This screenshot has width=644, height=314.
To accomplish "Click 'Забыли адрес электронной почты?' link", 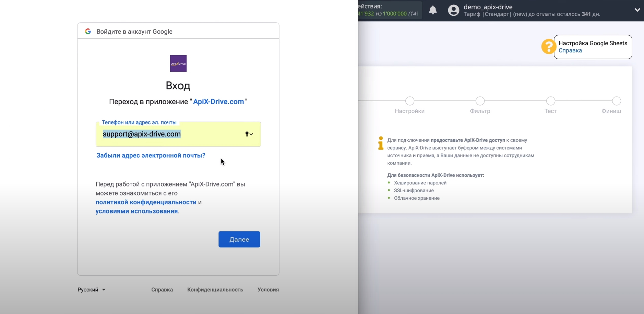I will [151, 155].
